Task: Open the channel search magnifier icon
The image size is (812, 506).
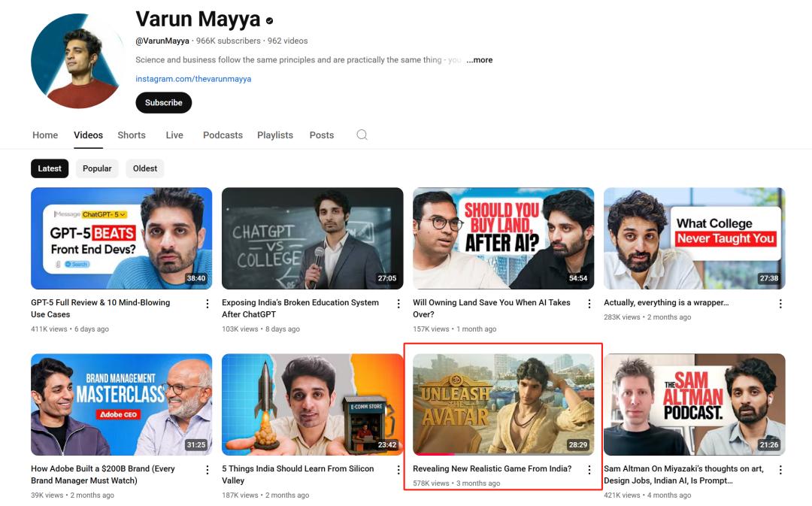Action: 362,135
